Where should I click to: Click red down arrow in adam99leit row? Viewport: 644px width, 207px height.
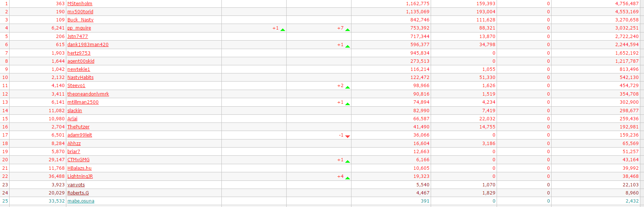(347, 136)
